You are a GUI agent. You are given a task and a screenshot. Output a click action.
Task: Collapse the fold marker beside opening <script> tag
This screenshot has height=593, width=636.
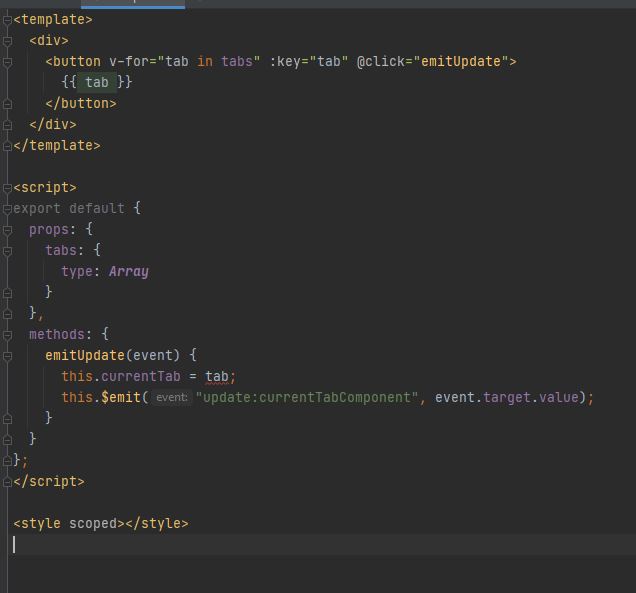click(x=7, y=188)
